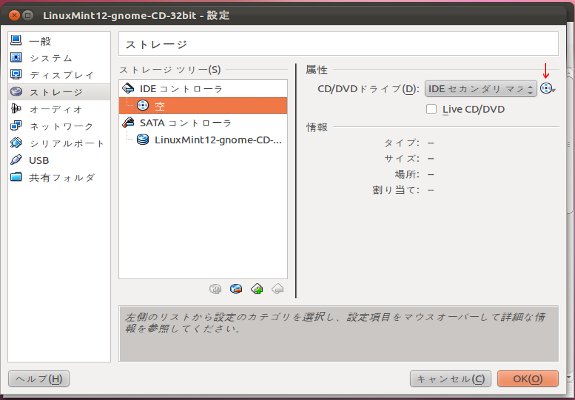Open the システム settings category
The image size is (575, 400).
click(x=59, y=58)
